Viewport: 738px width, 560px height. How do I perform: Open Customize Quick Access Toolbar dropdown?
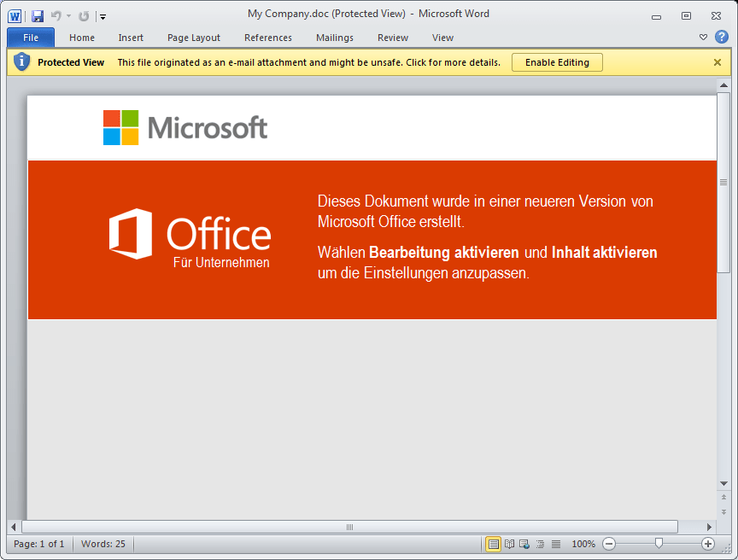pos(102,17)
